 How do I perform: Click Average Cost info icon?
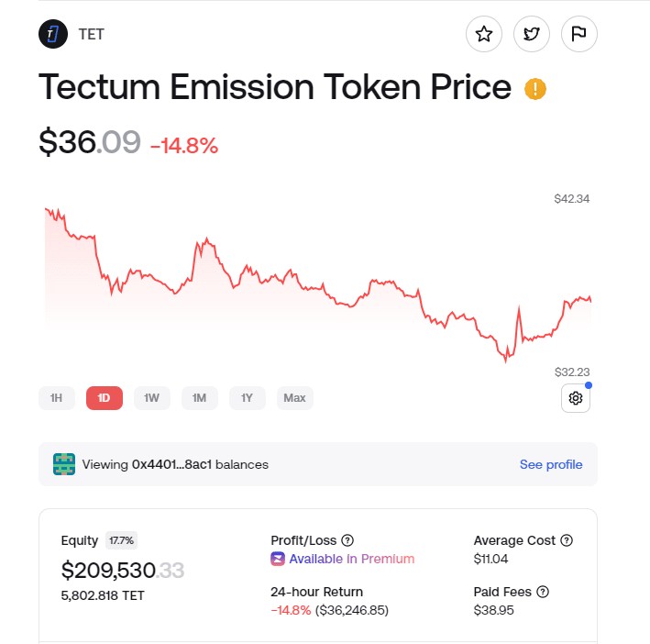click(x=567, y=540)
